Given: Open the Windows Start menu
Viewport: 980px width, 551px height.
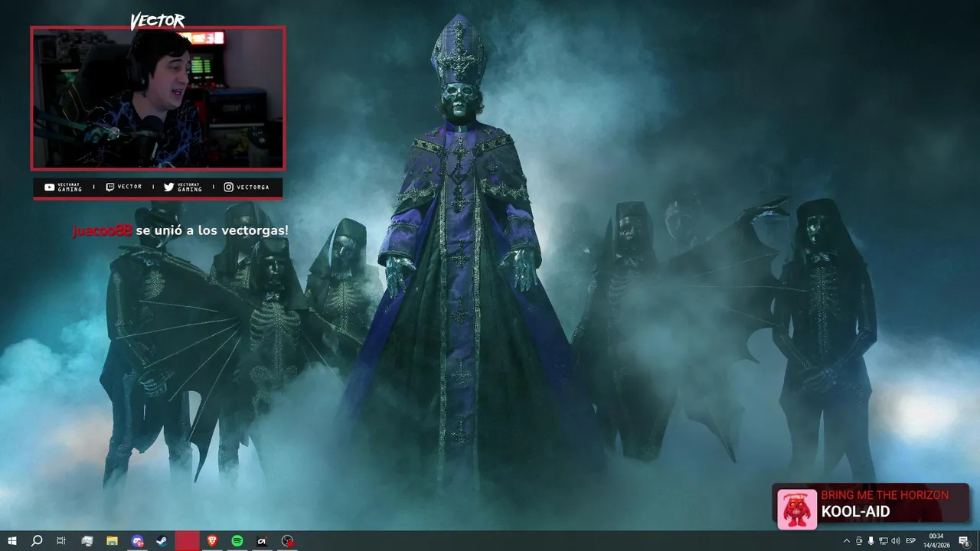Looking at the screenshot, I should [x=12, y=541].
